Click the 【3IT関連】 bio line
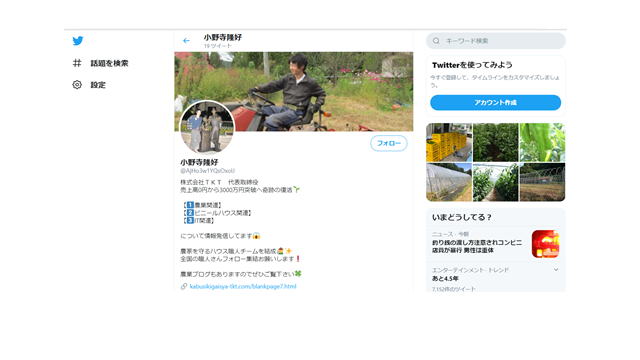Viewport: 640px width, 360px height. click(199, 220)
